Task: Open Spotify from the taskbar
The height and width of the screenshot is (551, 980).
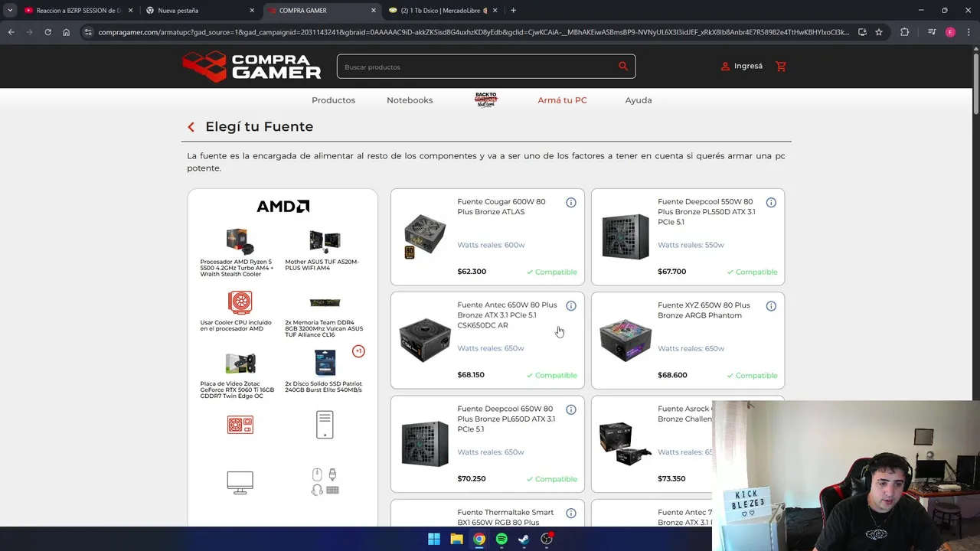Action: (x=501, y=539)
